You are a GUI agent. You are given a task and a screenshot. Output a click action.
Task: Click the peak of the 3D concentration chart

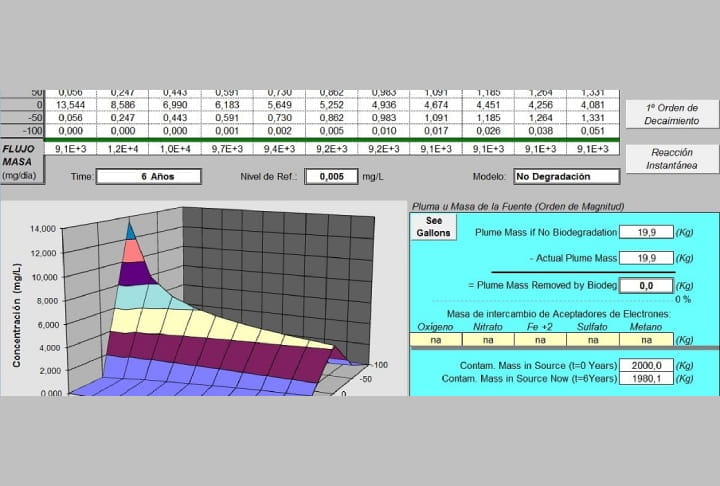coord(129,223)
